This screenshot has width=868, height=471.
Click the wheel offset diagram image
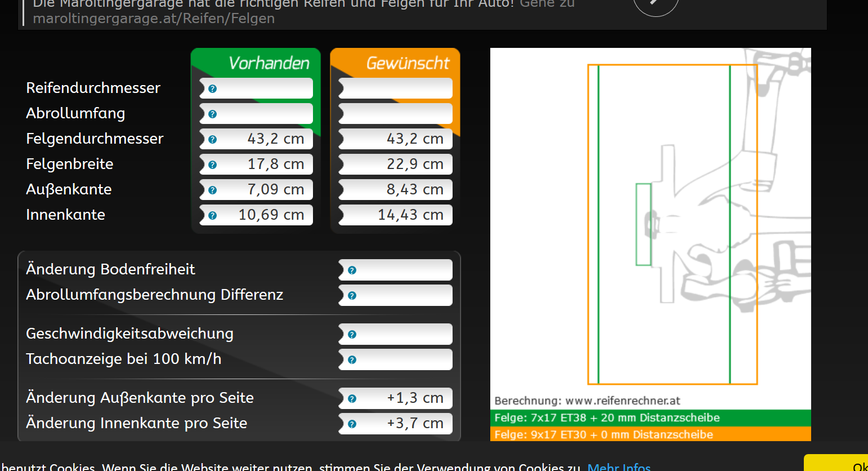pos(650,225)
